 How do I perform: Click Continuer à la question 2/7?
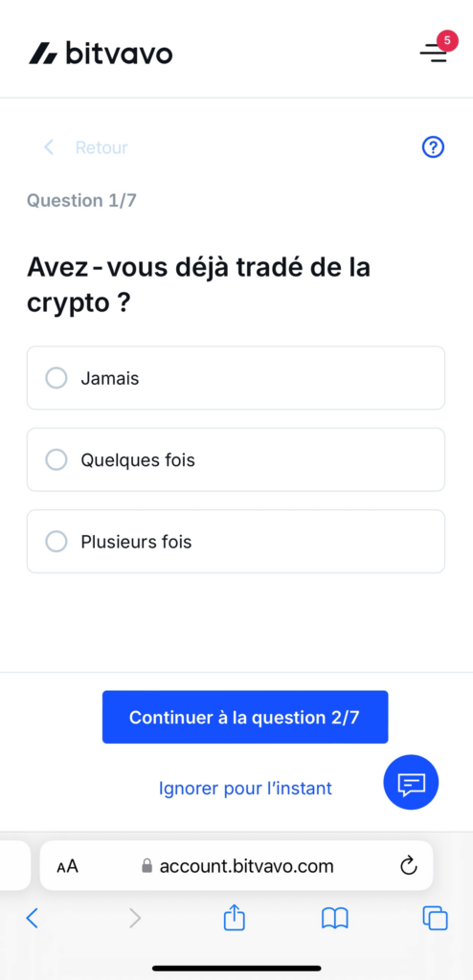(245, 717)
